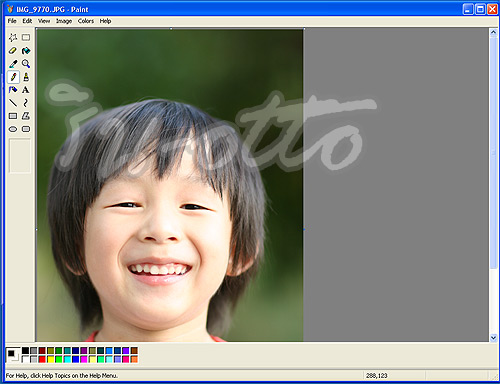Click the vertical scrollbar down arrow
This screenshot has width=500, height=384.
[x=493, y=338]
